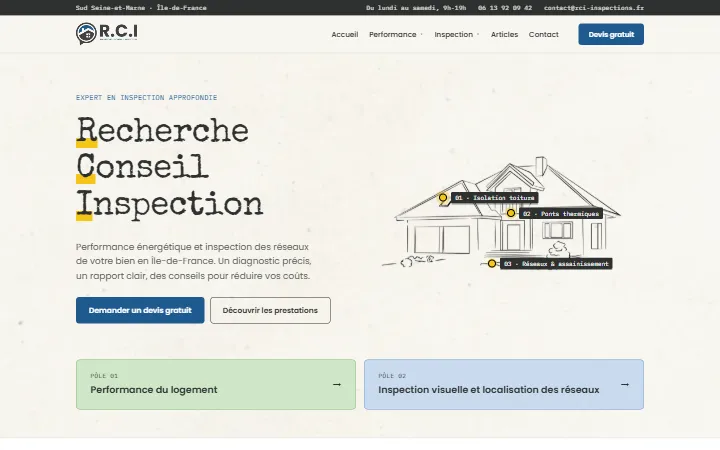Select the 03 - Réseaux & assainissement label
The width and height of the screenshot is (720, 450).
pyautogui.click(x=556, y=264)
